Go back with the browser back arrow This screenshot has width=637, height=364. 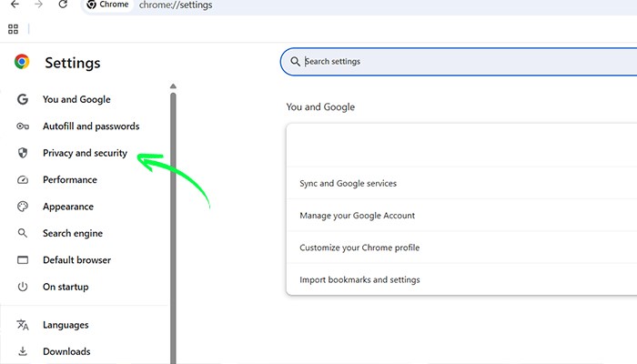(x=15, y=5)
